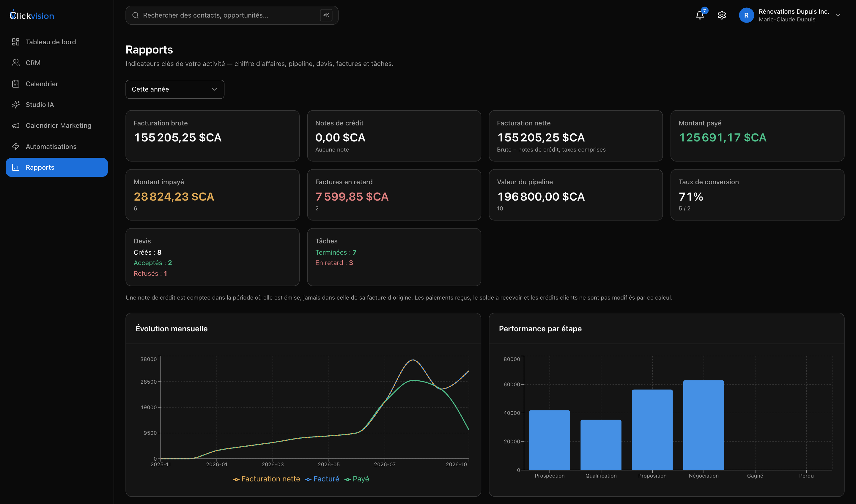
Task: Click the magnifier icon in the search bar
Action: tap(135, 15)
